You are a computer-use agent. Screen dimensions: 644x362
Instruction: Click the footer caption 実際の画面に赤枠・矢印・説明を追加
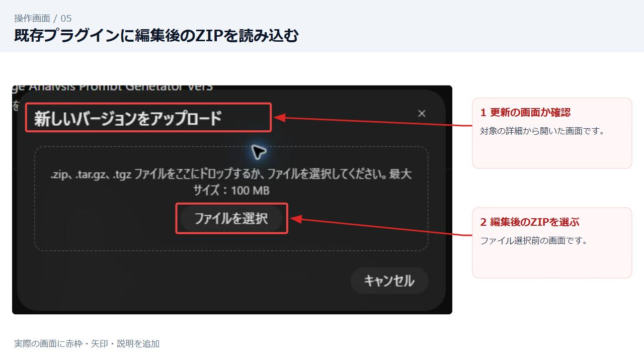[x=87, y=344]
